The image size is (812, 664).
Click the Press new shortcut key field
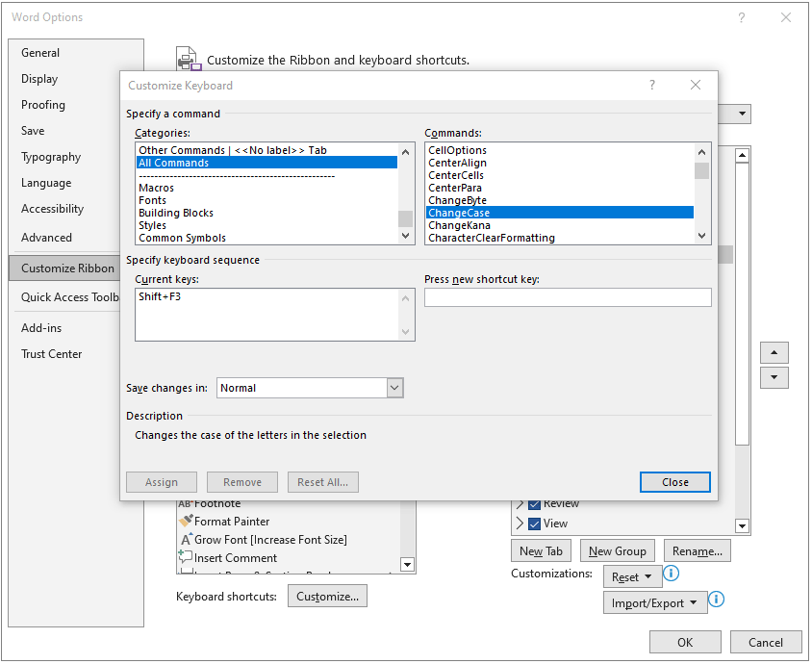pos(568,297)
